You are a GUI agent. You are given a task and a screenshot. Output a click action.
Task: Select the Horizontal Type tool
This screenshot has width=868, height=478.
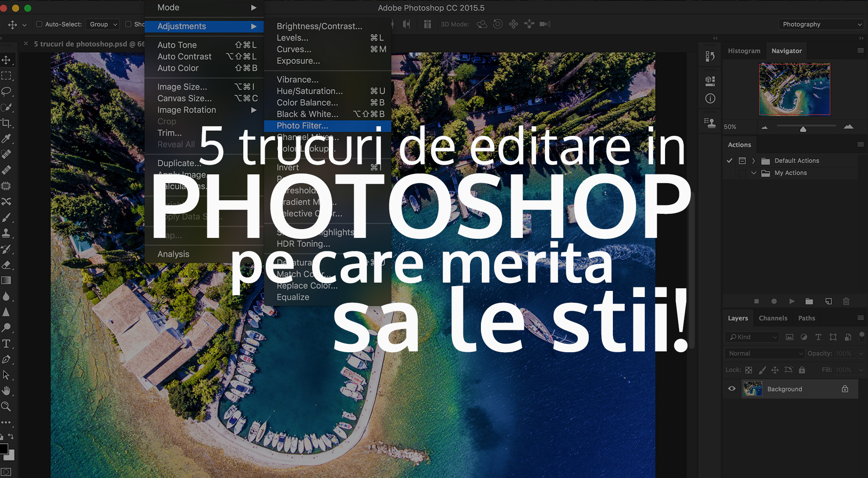[x=6, y=343]
